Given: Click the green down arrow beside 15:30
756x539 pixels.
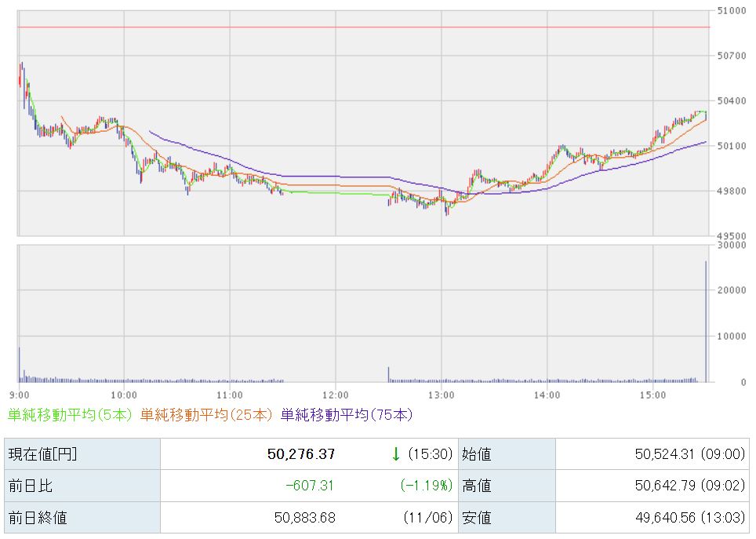Looking at the screenshot, I should [396, 454].
